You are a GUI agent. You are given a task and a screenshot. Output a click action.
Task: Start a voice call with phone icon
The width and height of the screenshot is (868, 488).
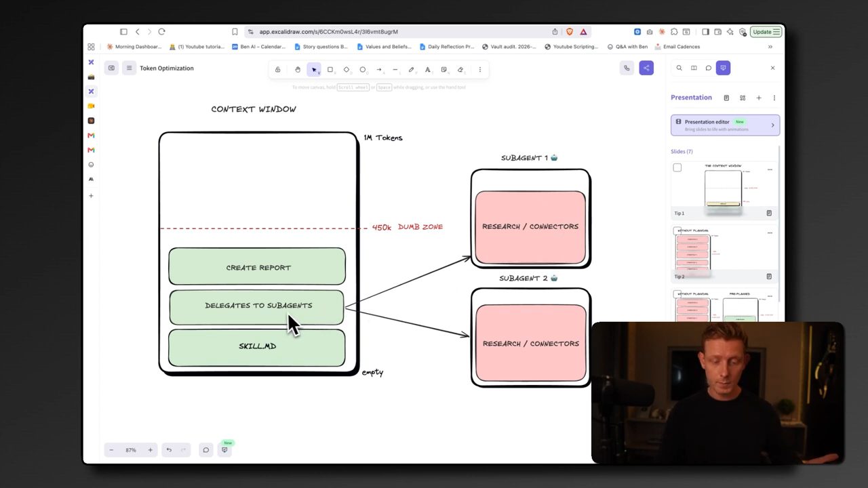tap(627, 68)
